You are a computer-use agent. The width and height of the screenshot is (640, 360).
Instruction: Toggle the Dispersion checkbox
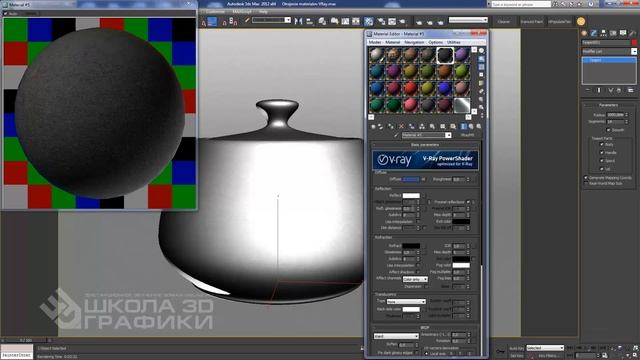click(426, 287)
